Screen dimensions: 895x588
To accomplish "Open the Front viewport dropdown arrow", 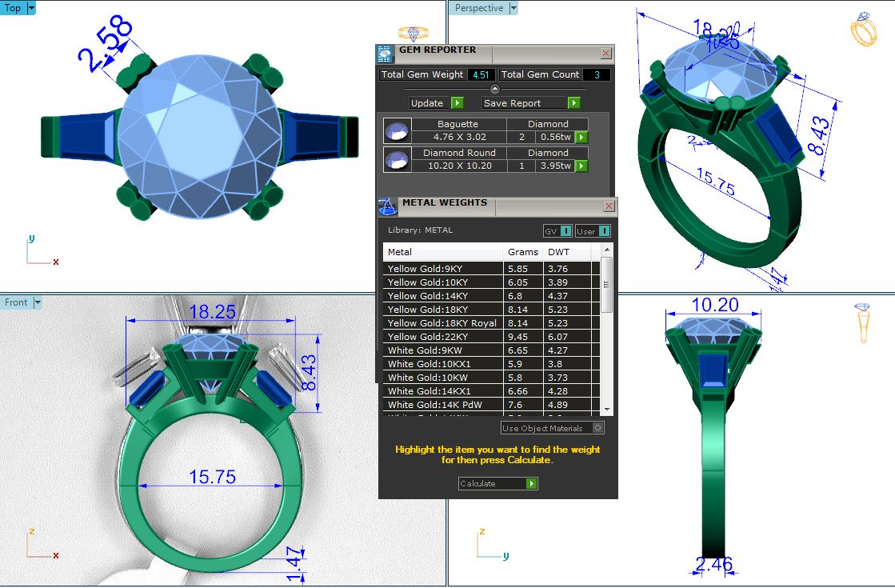I will [x=38, y=302].
